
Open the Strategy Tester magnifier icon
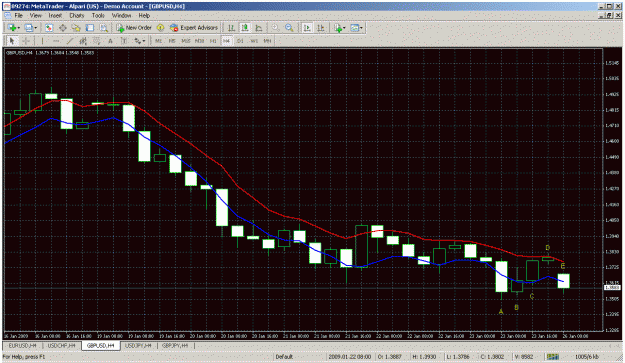[103, 27]
